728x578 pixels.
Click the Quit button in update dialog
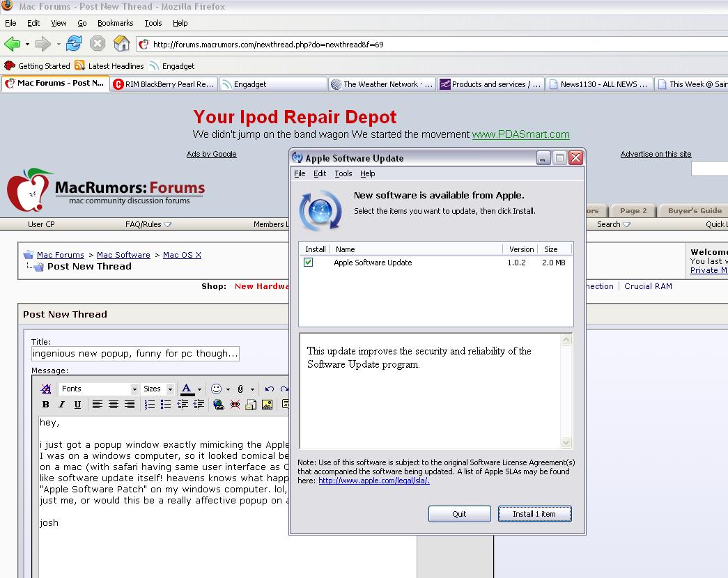459,514
